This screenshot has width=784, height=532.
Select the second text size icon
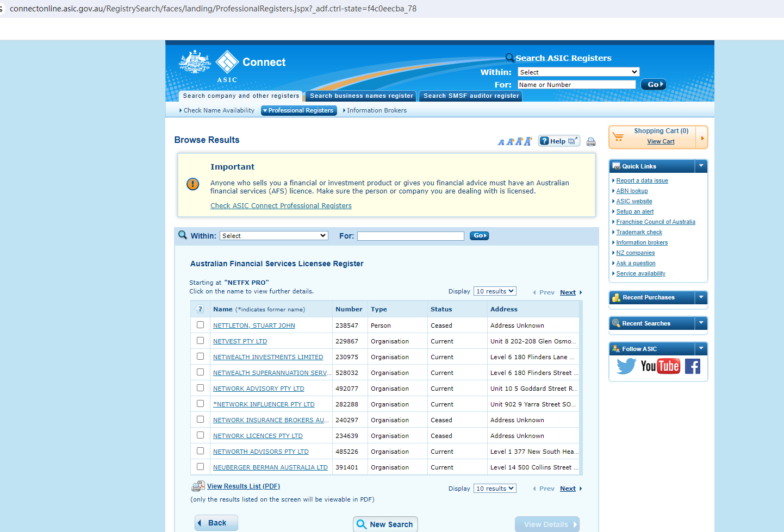coord(510,142)
